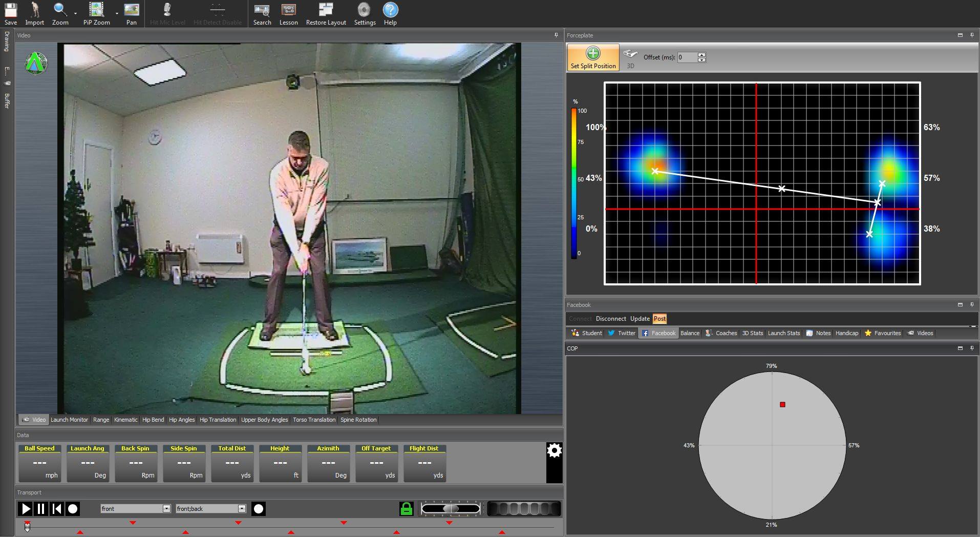The width and height of the screenshot is (980, 537).
Task: Click the playback speed slider knob
Action: [451, 508]
